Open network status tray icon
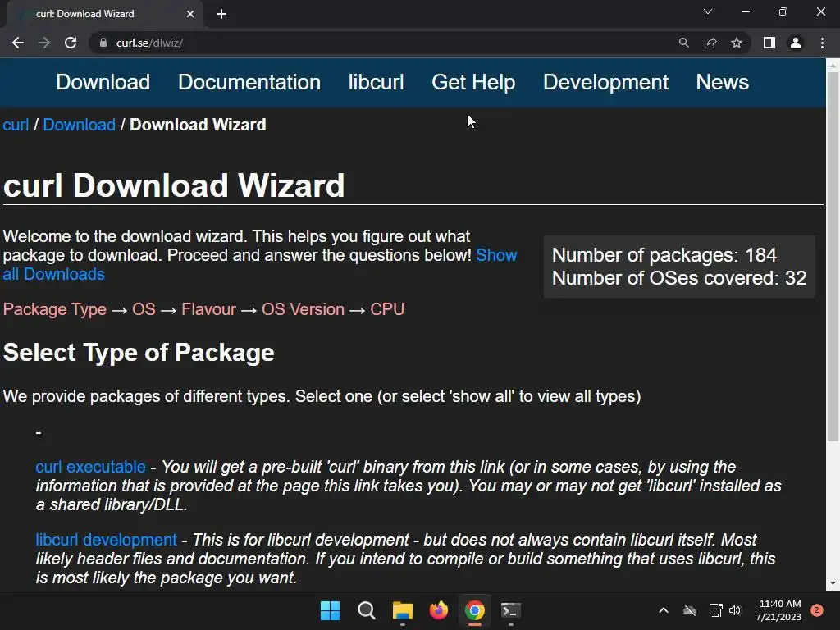Viewport: 840px width, 630px height. [x=715, y=610]
